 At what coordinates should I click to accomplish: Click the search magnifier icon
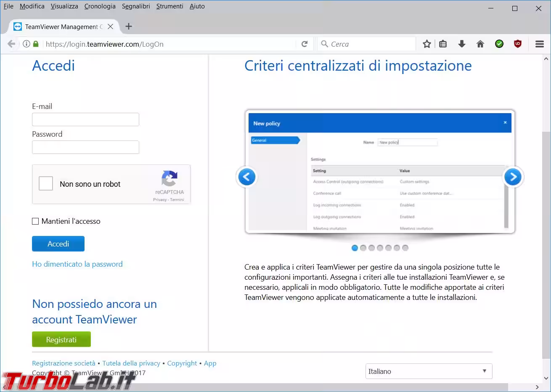click(x=324, y=44)
